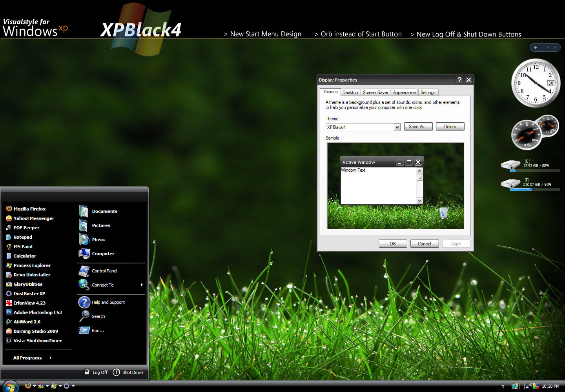The width and height of the screenshot is (565, 392).
Task: Click the four-color shield tray icon
Action: (x=536, y=386)
